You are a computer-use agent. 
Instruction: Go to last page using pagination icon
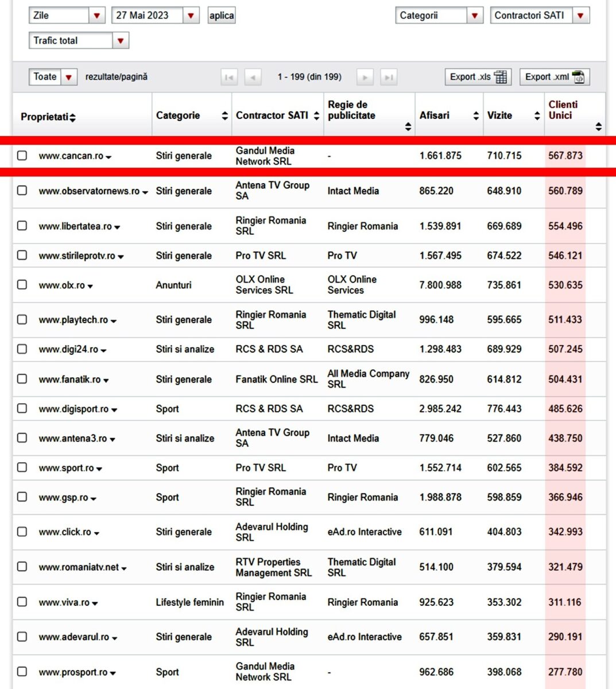click(389, 76)
